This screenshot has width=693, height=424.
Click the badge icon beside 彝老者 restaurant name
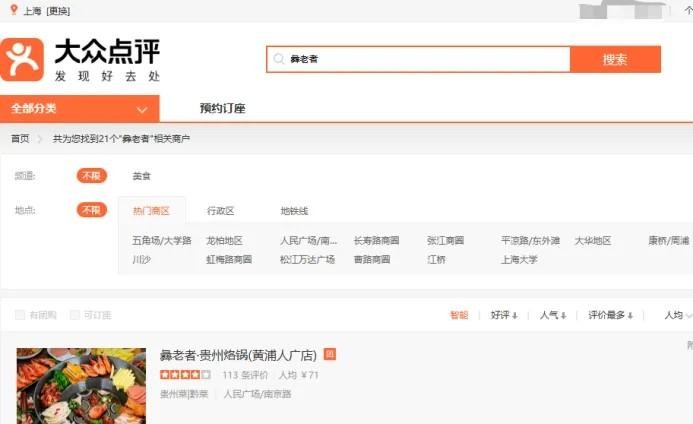click(330, 354)
